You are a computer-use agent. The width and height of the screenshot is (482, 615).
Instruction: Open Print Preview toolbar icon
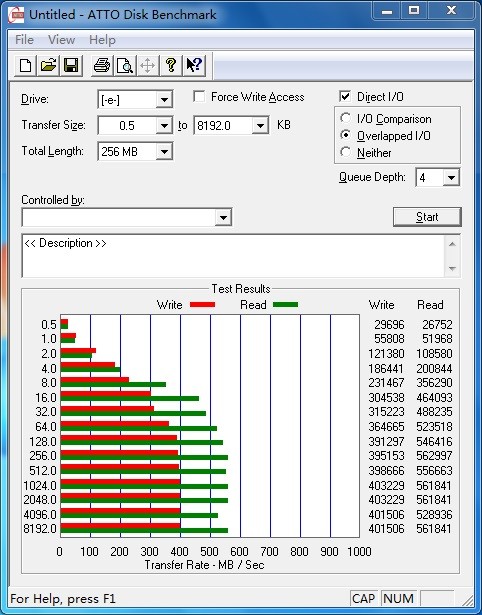(125, 66)
